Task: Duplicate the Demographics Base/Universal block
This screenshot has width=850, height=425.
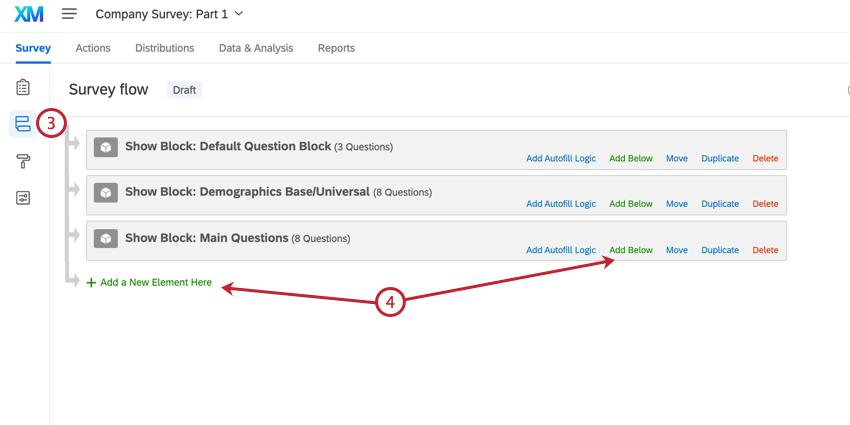Action: (720, 204)
